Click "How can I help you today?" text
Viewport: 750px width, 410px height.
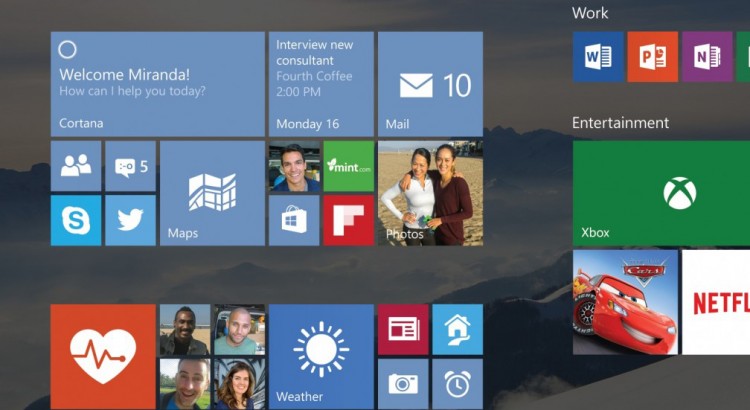[132, 91]
